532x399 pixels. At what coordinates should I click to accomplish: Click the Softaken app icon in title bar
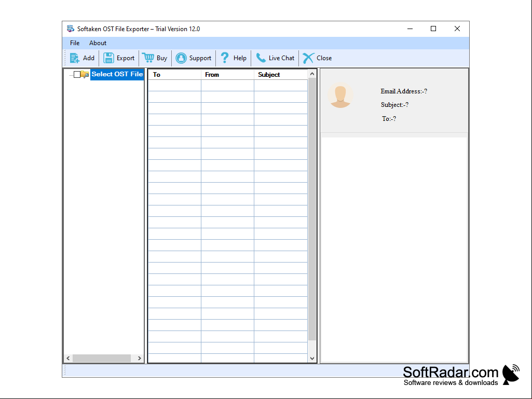[x=70, y=29]
